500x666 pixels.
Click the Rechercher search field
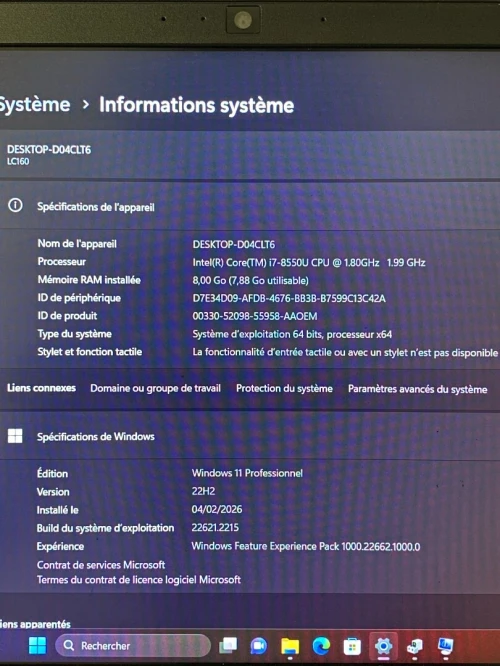click(133, 646)
